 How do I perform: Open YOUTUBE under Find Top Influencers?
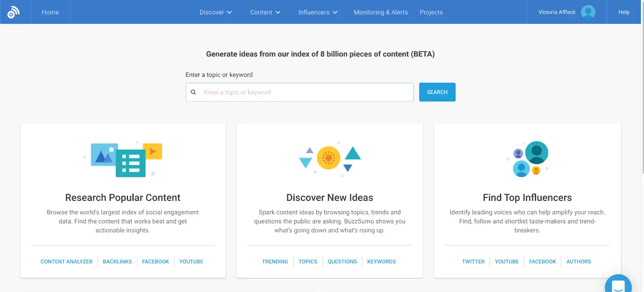pyautogui.click(x=507, y=261)
